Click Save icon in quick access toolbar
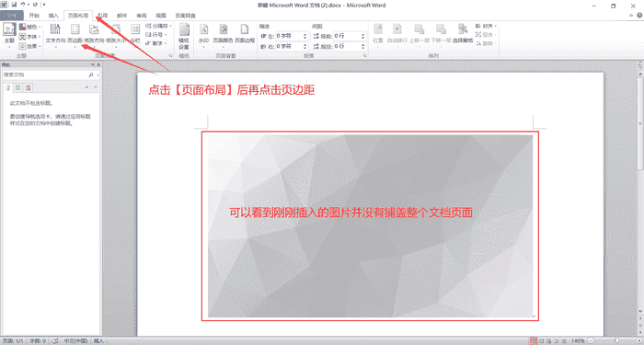Image resolution: width=644 pixels, height=345 pixels. point(14,5)
